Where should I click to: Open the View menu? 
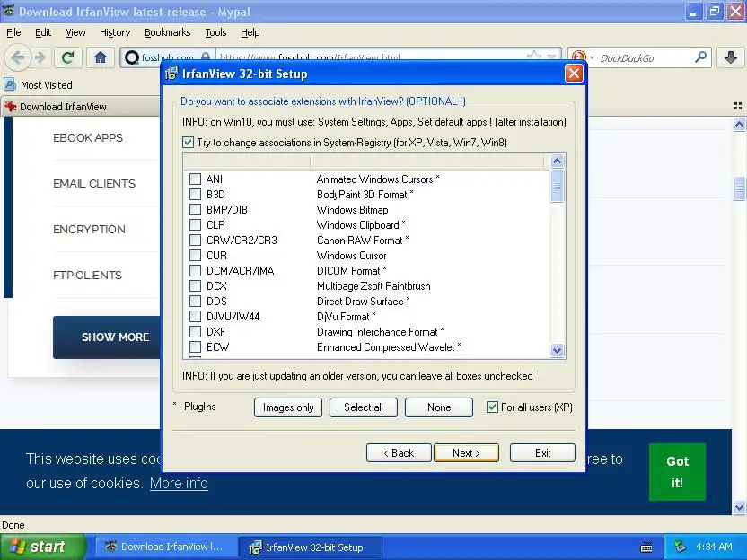(x=75, y=32)
